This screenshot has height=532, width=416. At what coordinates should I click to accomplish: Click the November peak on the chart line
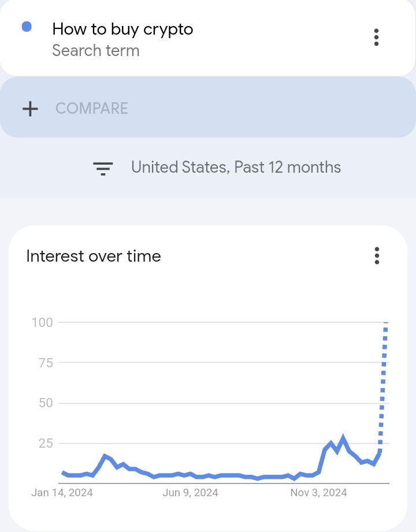[x=343, y=438]
